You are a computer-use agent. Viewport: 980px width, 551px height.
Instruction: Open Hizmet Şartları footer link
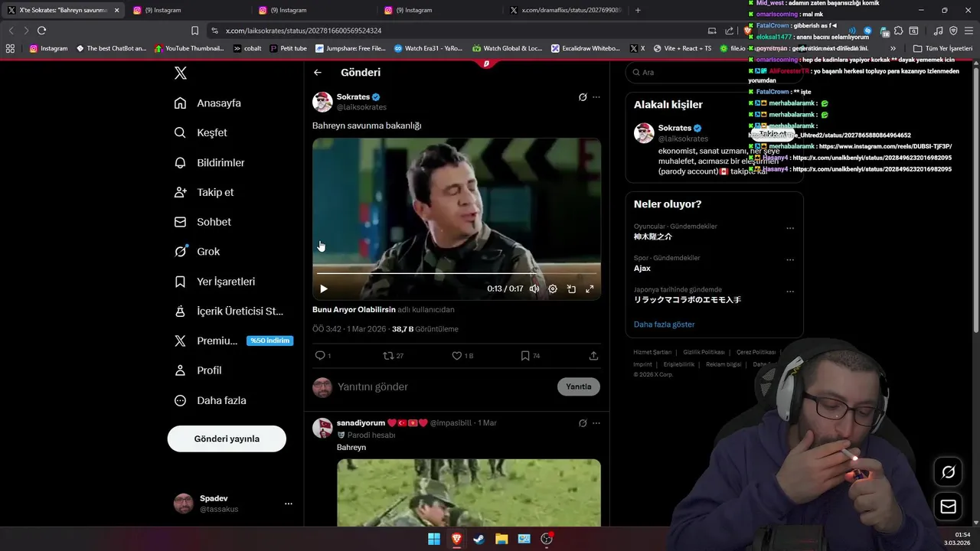[x=652, y=352]
